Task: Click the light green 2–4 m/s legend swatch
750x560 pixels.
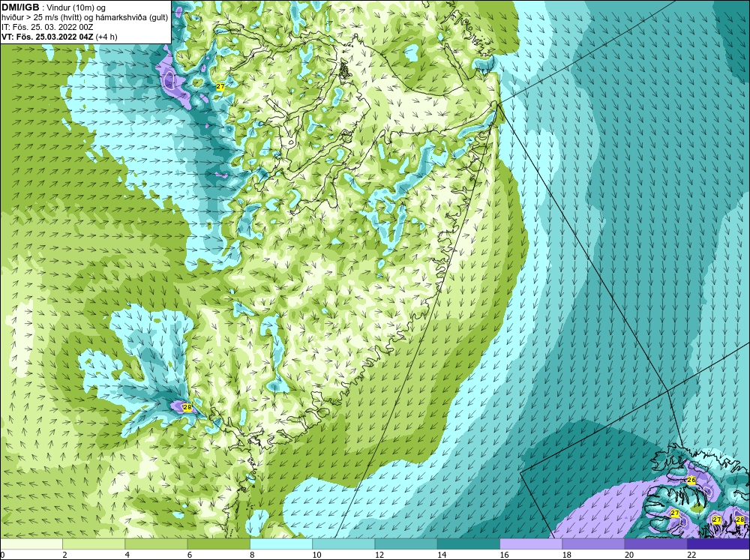Action: 94,544
